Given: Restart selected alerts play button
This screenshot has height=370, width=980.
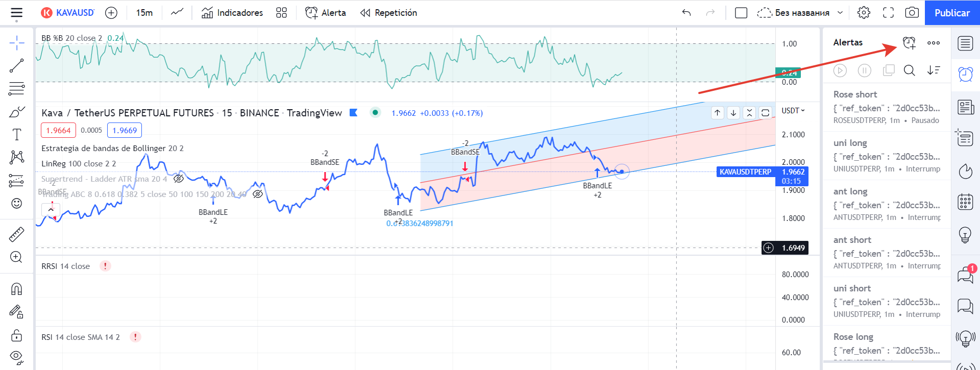Looking at the screenshot, I should click(x=840, y=70).
